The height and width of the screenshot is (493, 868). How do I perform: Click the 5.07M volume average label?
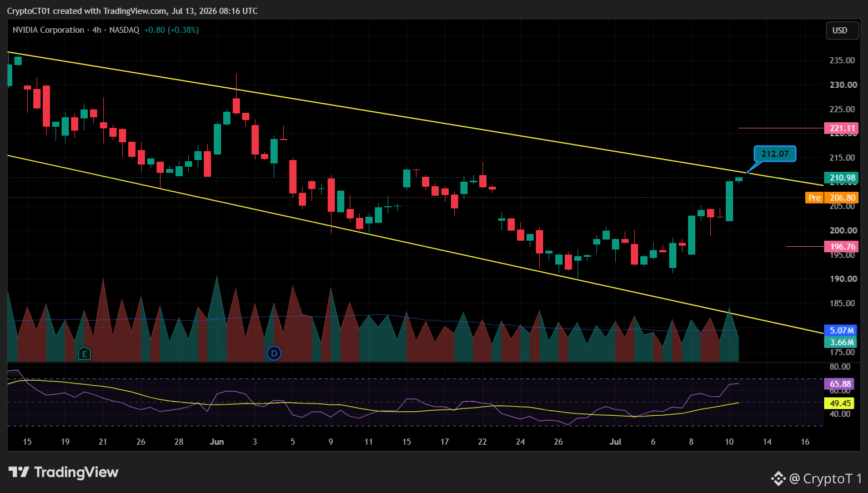(x=841, y=331)
